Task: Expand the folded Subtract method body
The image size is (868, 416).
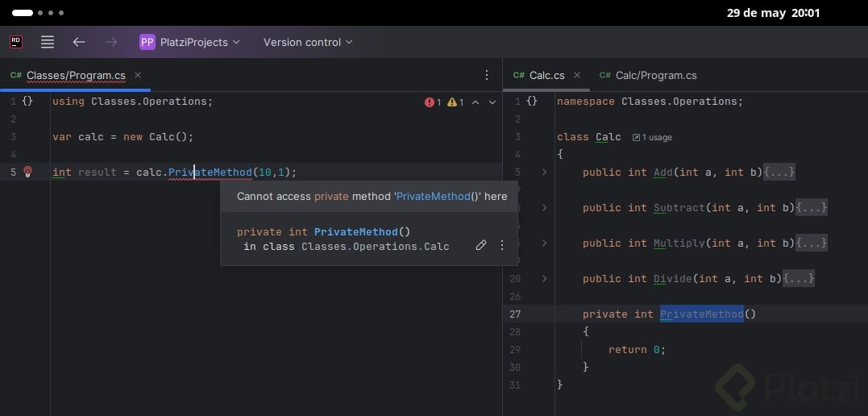Action: click(x=812, y=208)
